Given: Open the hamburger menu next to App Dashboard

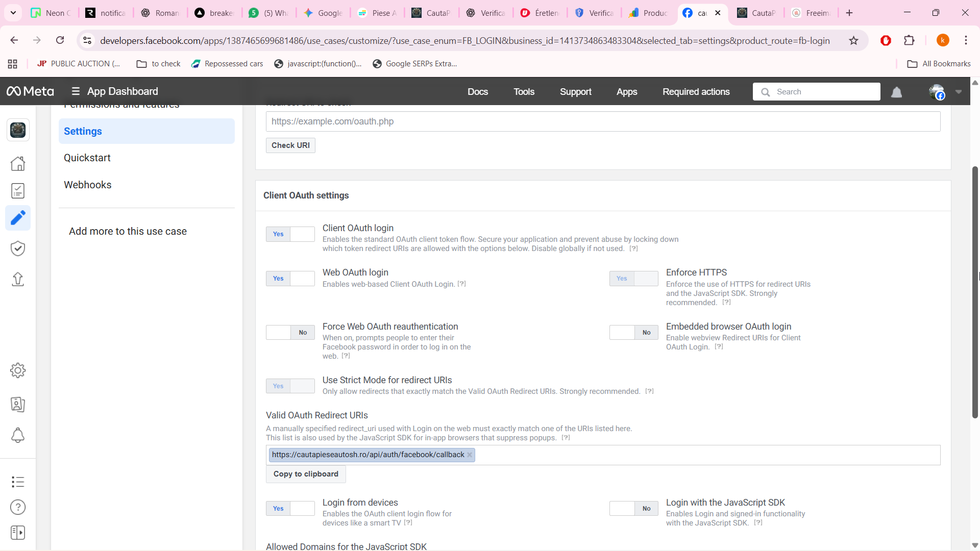Looking at the screenshot, I should (x=76, y=91).
